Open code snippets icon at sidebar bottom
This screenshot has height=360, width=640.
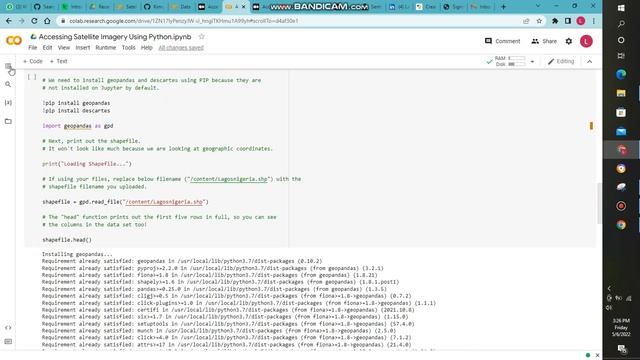click(8, 328)
